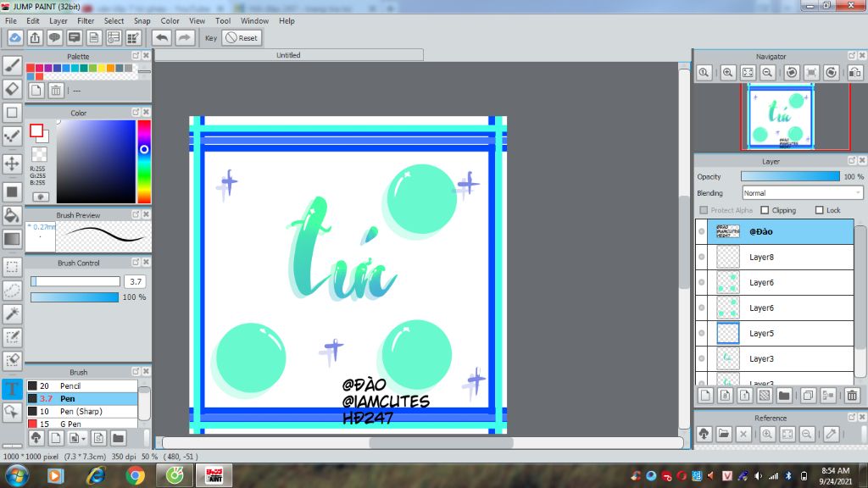The width and height of the screenshot is (868, 488).
Task: Select the Magic Wand tool
Action: click(x=12, y=313)
